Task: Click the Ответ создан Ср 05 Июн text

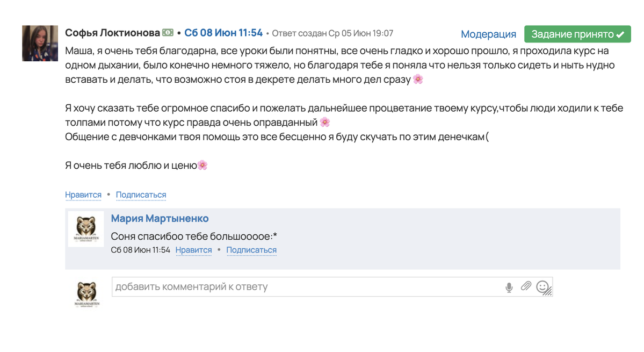Action: point(332,33)
